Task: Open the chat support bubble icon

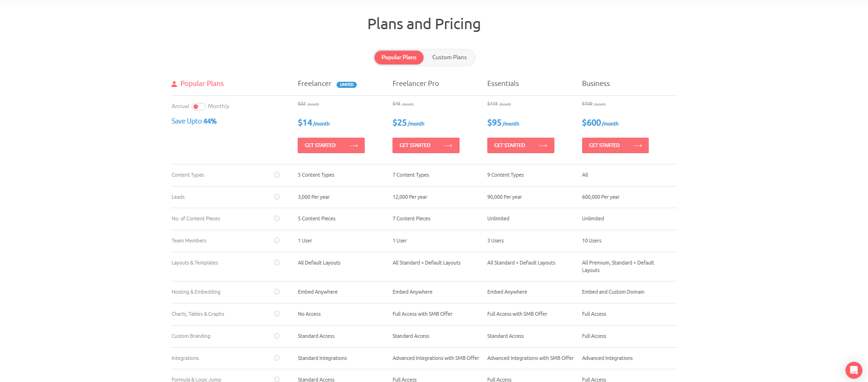Action: tap(853, 370)
